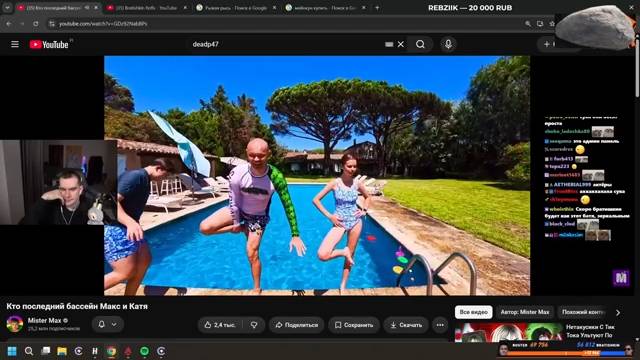Open recommended video 'Нетакусики С Тик Тока'
Image resolution: width=640 pixels, height=360 pixels.
[x=590, y=331]
